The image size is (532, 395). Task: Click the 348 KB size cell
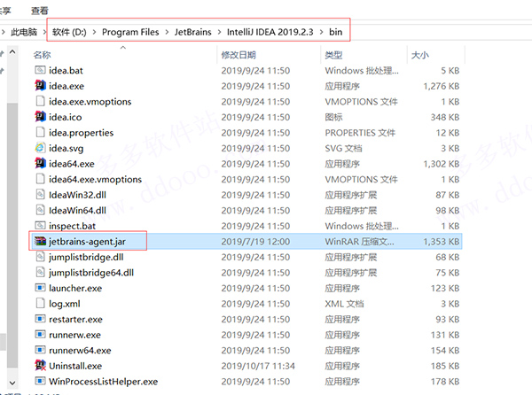click(445, 117)
